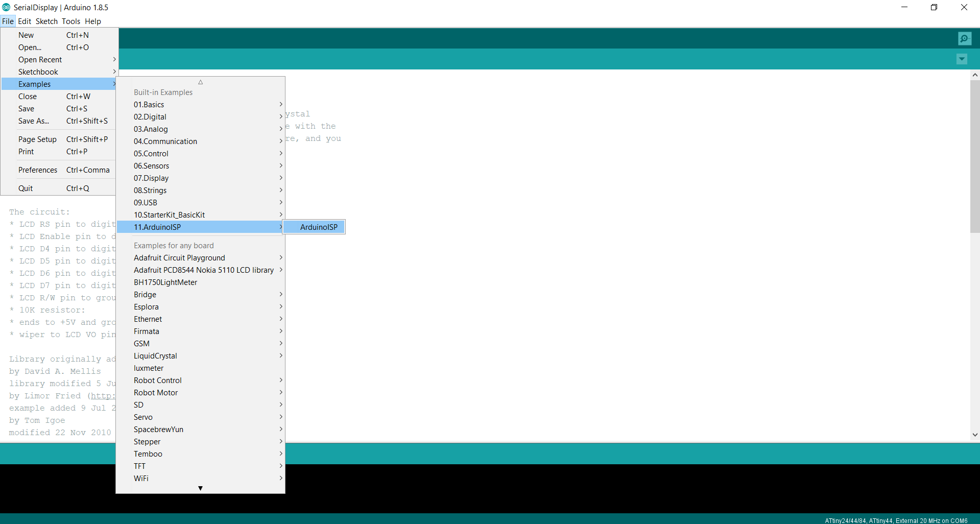Expand 01.Basics examples

click(x=201, y=105)
